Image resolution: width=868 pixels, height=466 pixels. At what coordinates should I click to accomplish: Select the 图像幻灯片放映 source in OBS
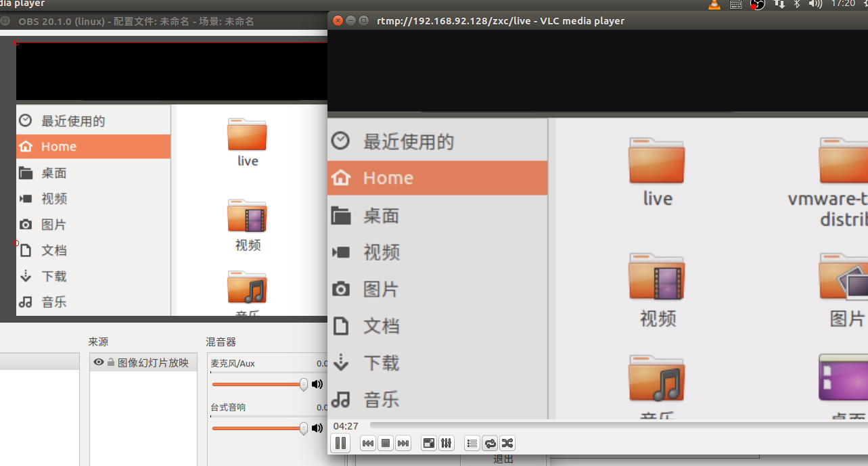143,363
